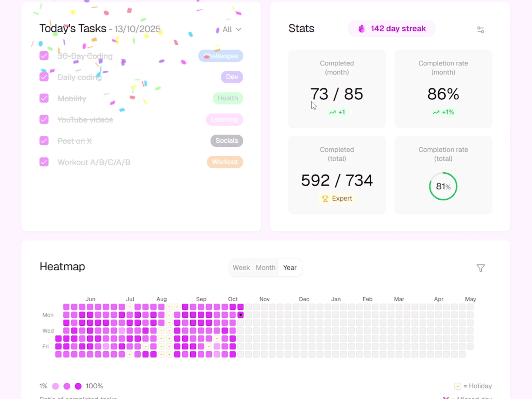Click the Workout category tag

(x=225, y=162)
